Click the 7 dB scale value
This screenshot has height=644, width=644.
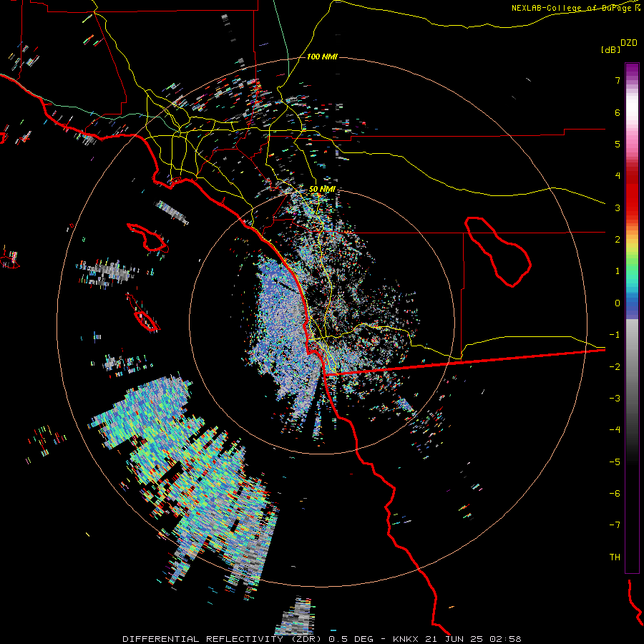click(x=618, y=80)
